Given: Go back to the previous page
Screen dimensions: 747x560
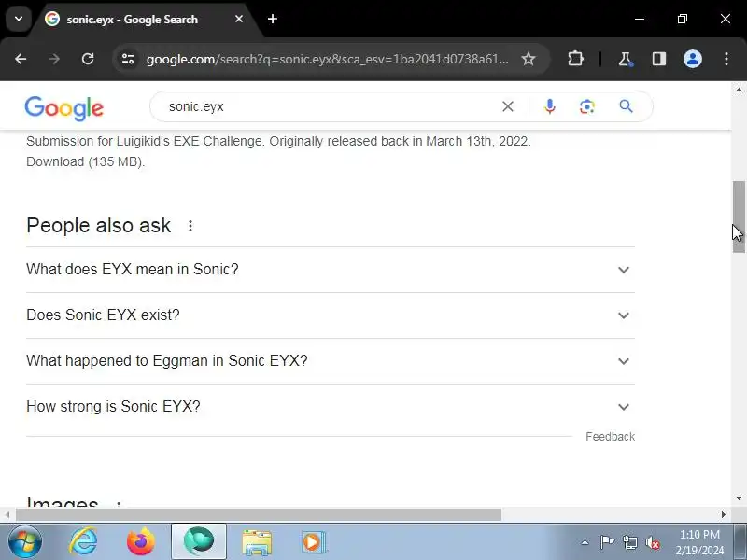Looking at the screenshot, I should click(21, 59).
